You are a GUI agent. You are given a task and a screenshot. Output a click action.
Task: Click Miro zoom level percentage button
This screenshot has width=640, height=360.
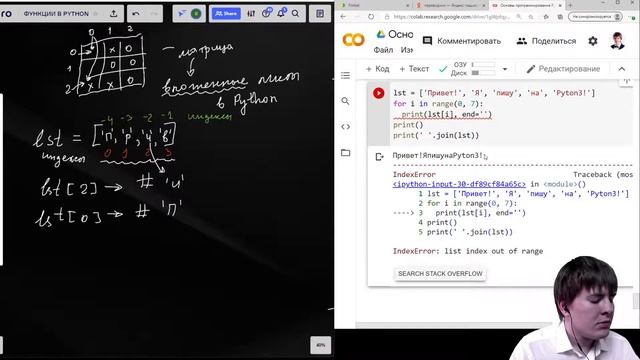click(320, 345)
